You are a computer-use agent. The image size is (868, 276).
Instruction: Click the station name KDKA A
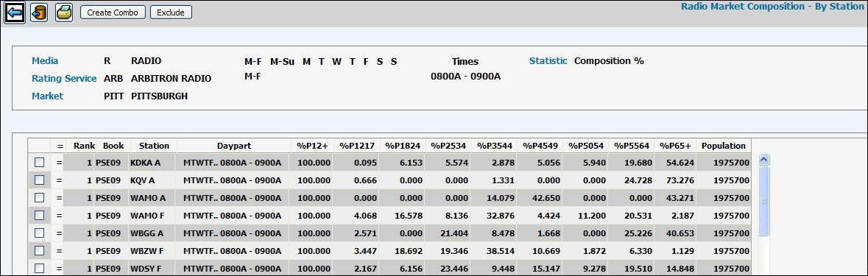point(145,163)
